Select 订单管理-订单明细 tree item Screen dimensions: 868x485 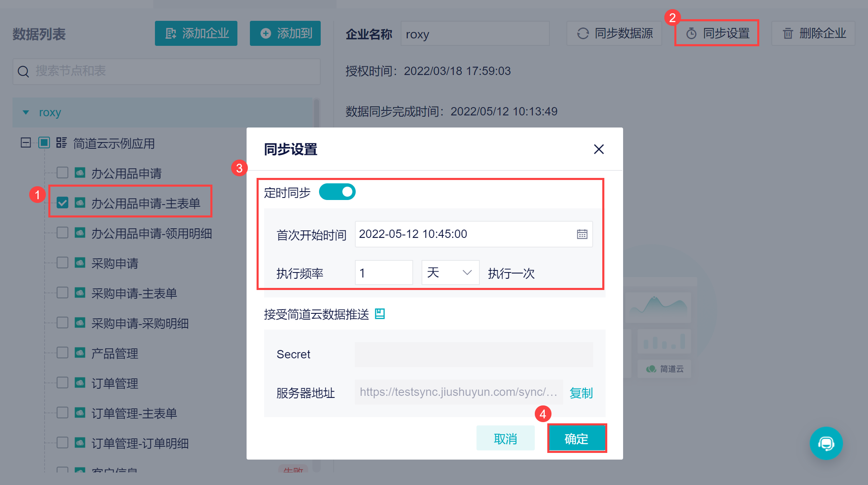(140, 443)
